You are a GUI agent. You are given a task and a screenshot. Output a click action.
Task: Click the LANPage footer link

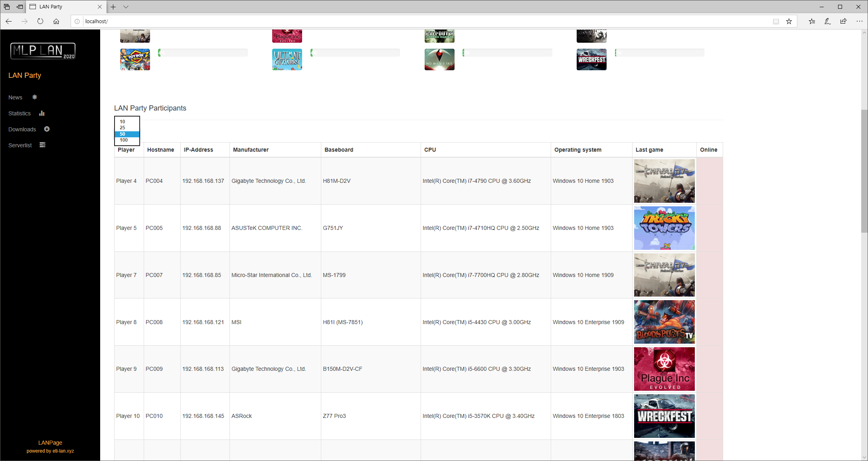50,443
